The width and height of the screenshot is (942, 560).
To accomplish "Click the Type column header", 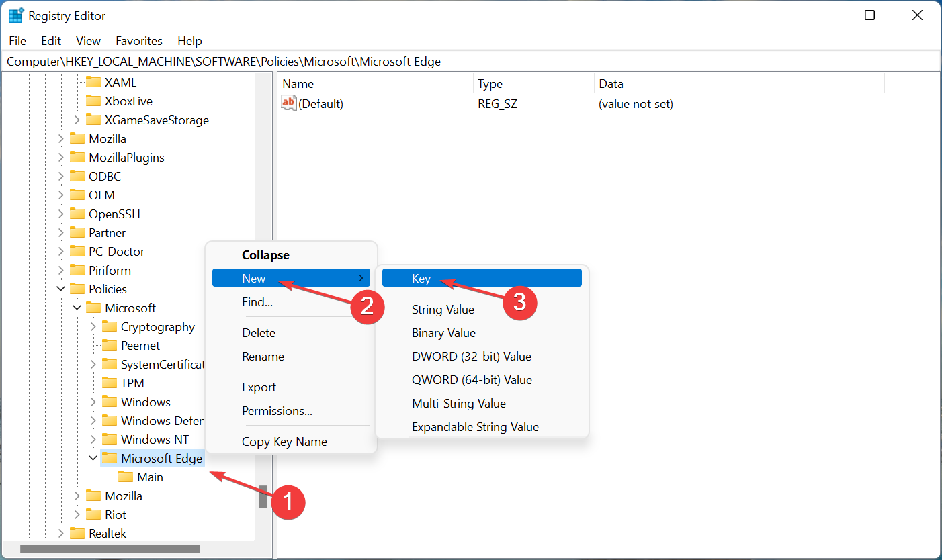I will coord(533,84).
